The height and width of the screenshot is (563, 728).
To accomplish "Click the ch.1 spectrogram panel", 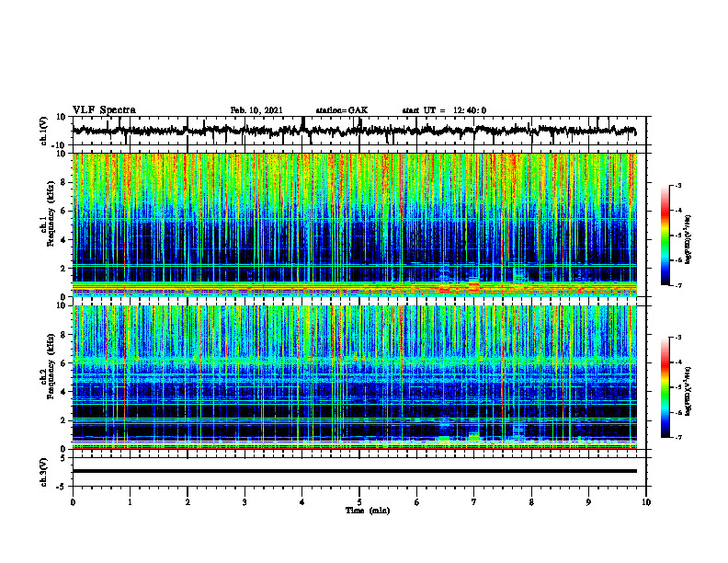I will (355, 224).
